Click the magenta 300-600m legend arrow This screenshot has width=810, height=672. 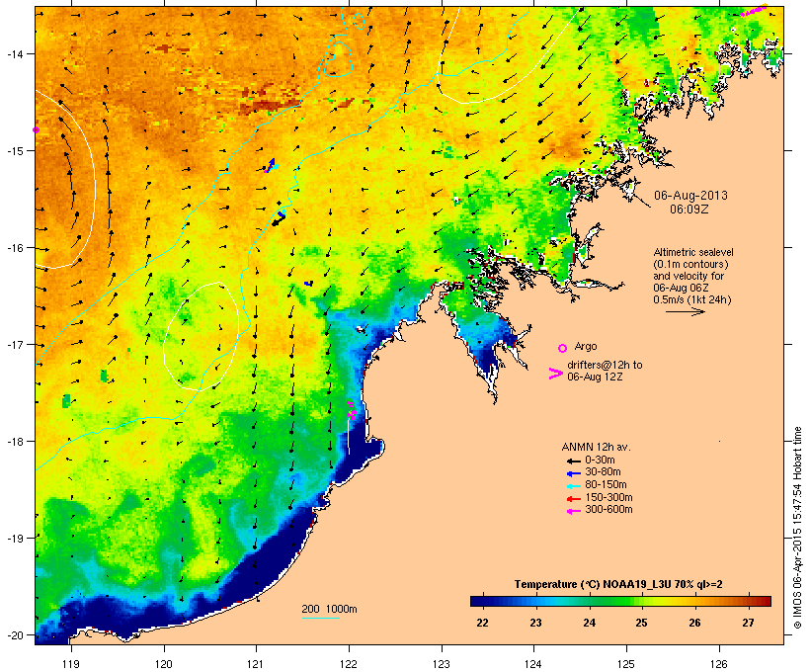(573, 511)
